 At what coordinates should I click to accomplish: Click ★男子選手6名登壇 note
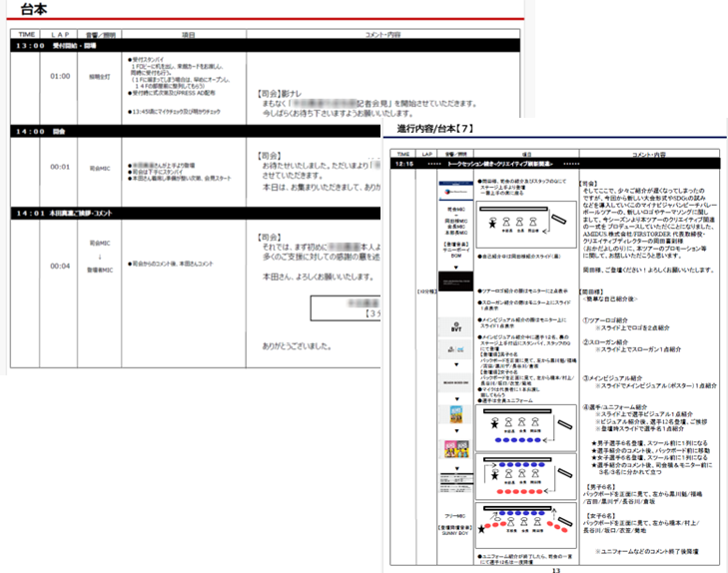(649, 443)
